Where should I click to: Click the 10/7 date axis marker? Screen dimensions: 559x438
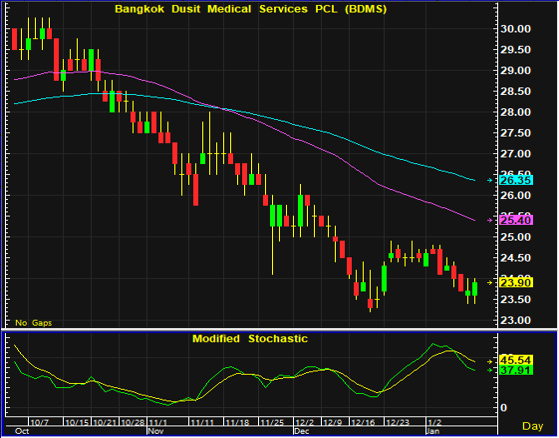coord(39,423)
